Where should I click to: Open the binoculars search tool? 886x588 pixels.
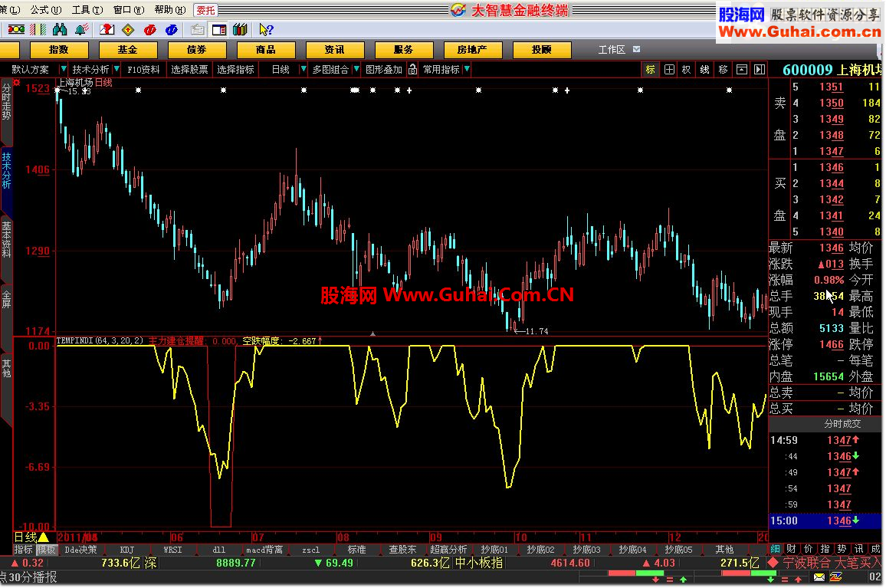(x=59, y=29)
